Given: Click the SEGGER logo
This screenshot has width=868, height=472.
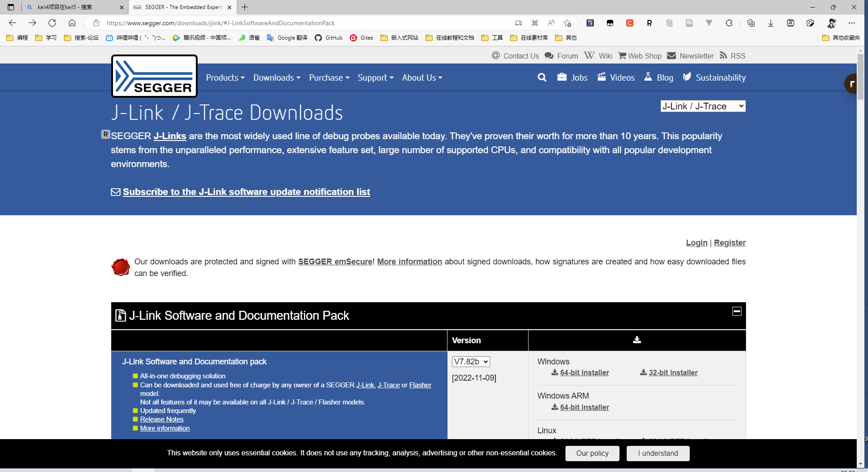Looking at the screenshot, I should pos(154,76).
